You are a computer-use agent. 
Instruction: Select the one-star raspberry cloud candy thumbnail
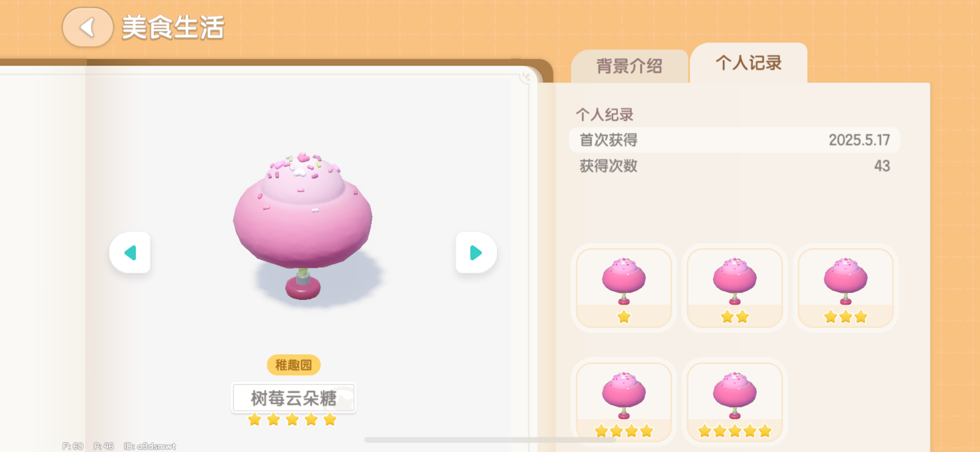coord(624,288)
